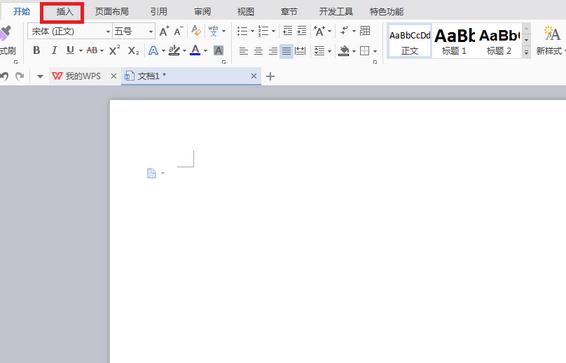Click the numbered list icon
The width and height of the screenshot is (566, 363).
(x=264, y=31)
